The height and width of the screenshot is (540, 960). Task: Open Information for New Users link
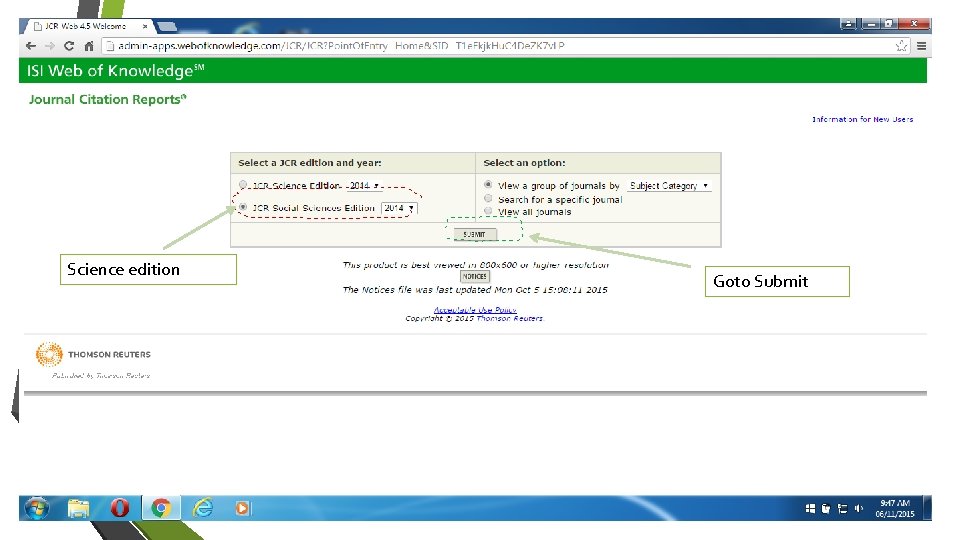[862, 119]
